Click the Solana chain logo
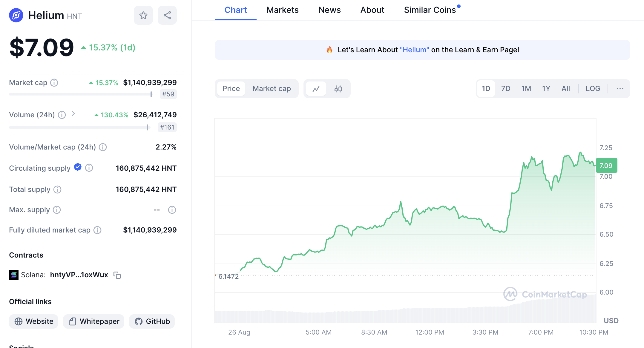This screenshot has height=348, width=644. pyautogui.click(x=14, y=275)
